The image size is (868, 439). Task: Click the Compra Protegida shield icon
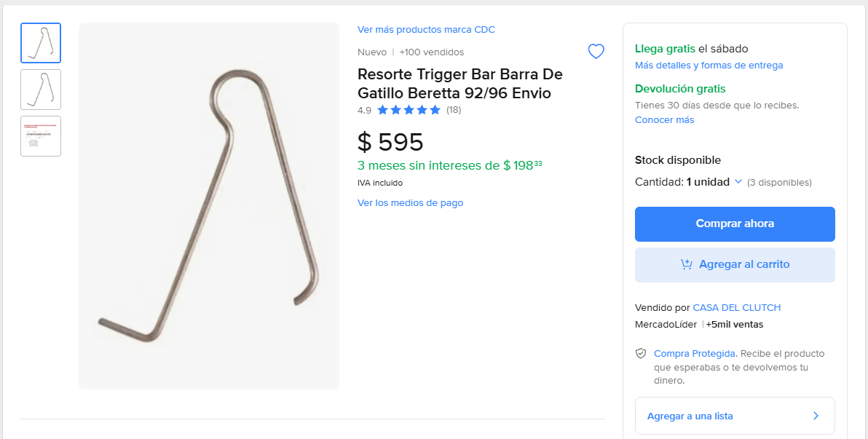pos(641,353)
